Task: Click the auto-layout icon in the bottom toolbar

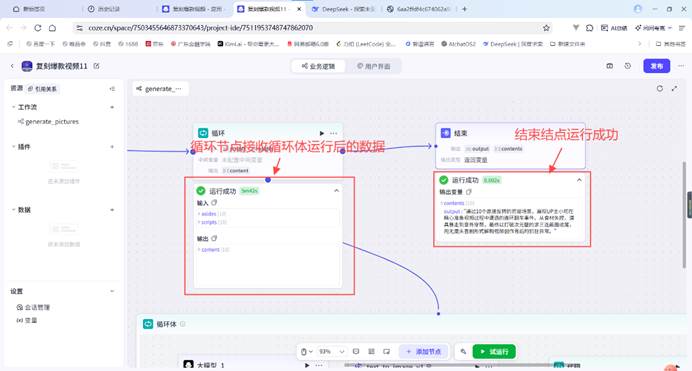Action: [x=371, y=352]
